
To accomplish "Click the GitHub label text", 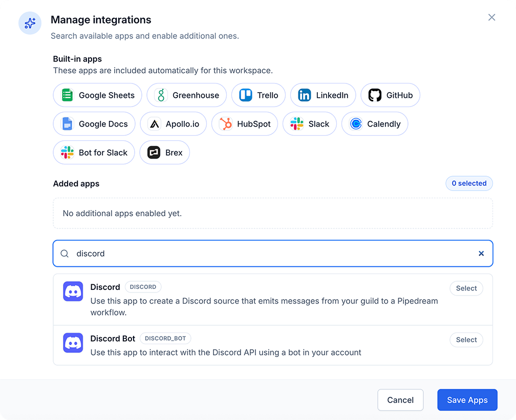I will (399, 95).
